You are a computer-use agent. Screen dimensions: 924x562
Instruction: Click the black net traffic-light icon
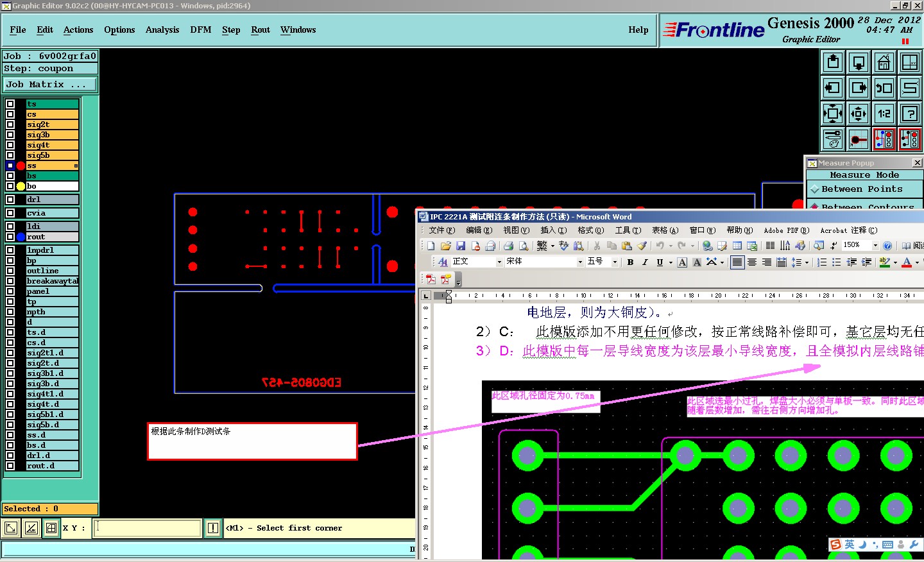[910, 139]
